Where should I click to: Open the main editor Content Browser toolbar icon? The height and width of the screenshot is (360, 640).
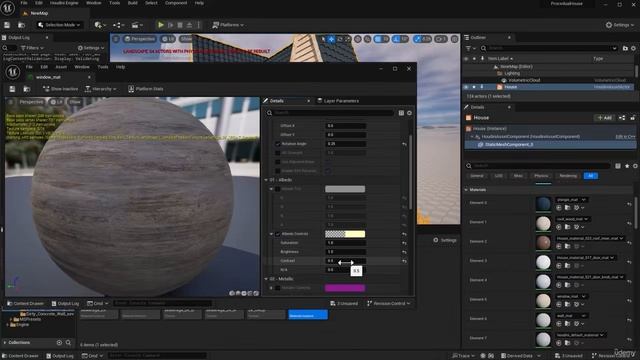click(22, 25)
